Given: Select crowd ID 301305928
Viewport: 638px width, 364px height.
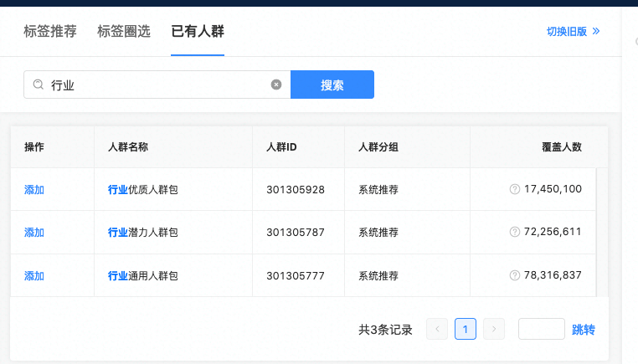Looking at the screenshot, I should coord(296,189).
